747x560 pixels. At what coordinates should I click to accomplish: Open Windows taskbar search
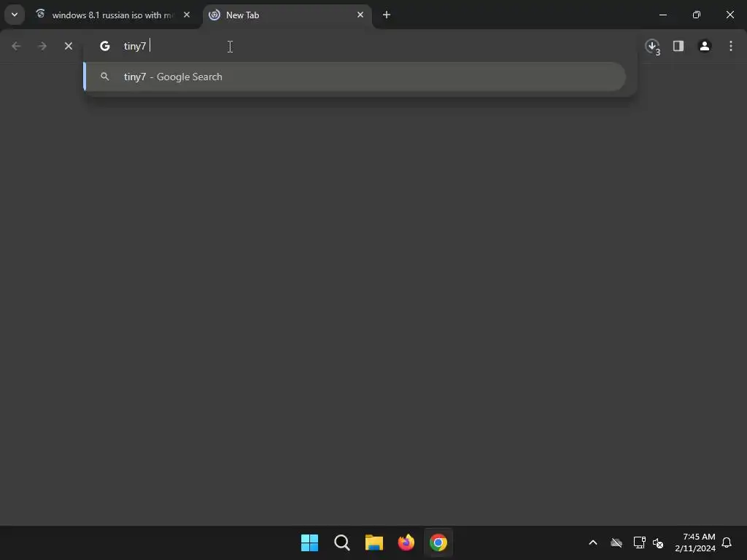coord(342,542)
